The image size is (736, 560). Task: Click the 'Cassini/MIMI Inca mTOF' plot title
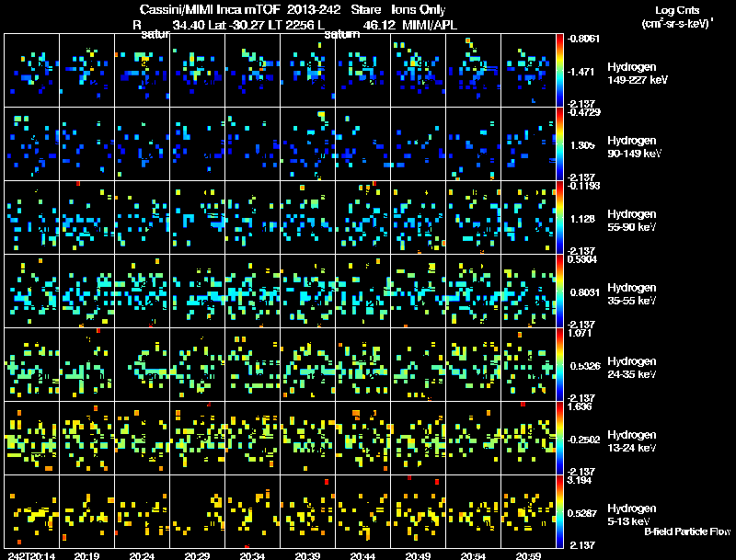pyautogui.click(x=211, y=9)
